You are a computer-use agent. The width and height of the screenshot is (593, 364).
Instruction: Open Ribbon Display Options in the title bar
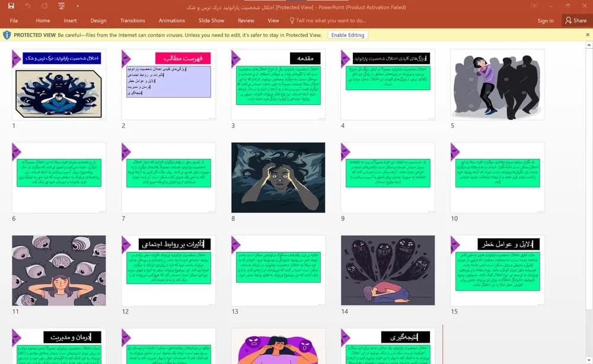click(534, 6)
